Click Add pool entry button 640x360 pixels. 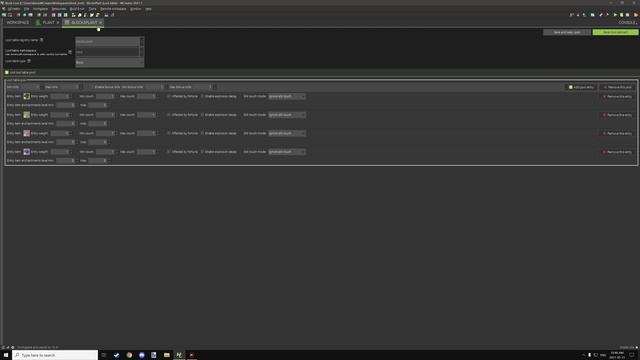point(581,87)
